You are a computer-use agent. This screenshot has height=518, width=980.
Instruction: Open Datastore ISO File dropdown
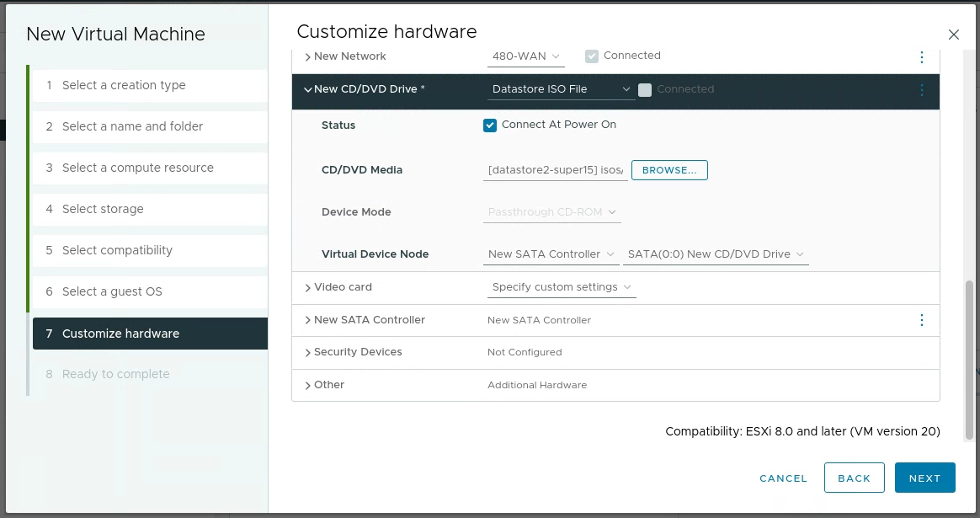(561, 89)
